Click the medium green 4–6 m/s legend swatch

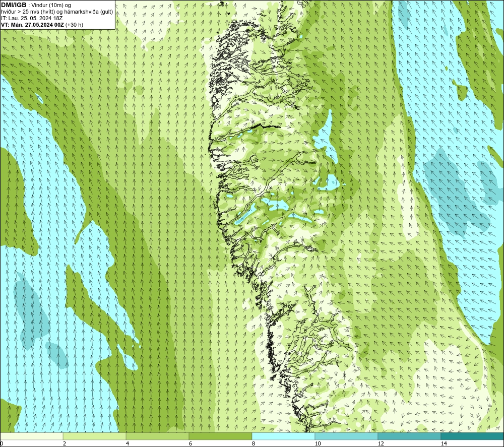(x=157, y=436)
